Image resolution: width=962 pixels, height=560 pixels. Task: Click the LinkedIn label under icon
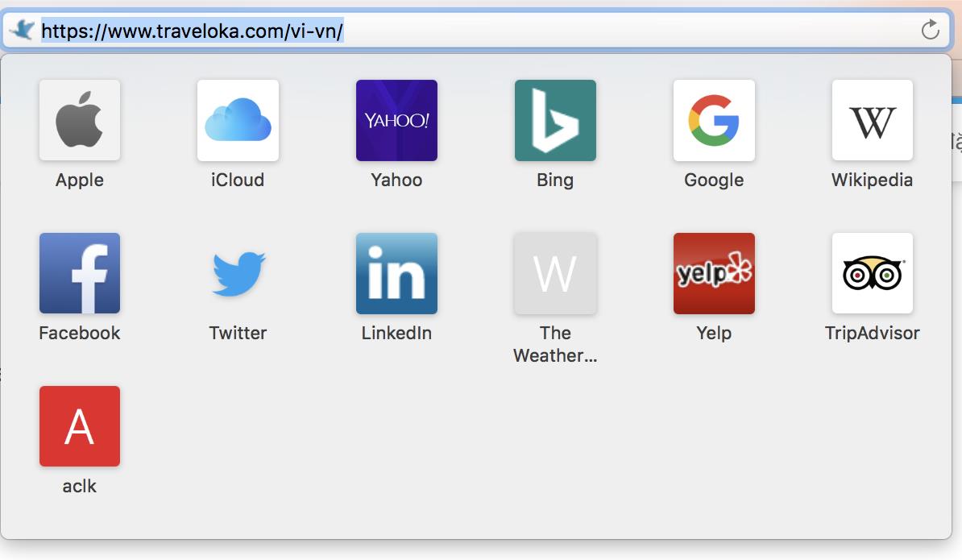click(396, 333)
